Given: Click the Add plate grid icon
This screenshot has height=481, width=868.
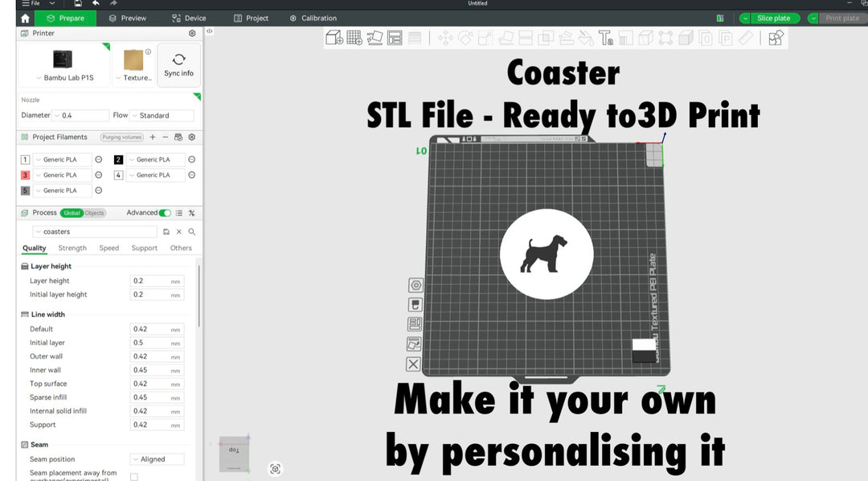Looking at the screenshot, I should (354, 38).
